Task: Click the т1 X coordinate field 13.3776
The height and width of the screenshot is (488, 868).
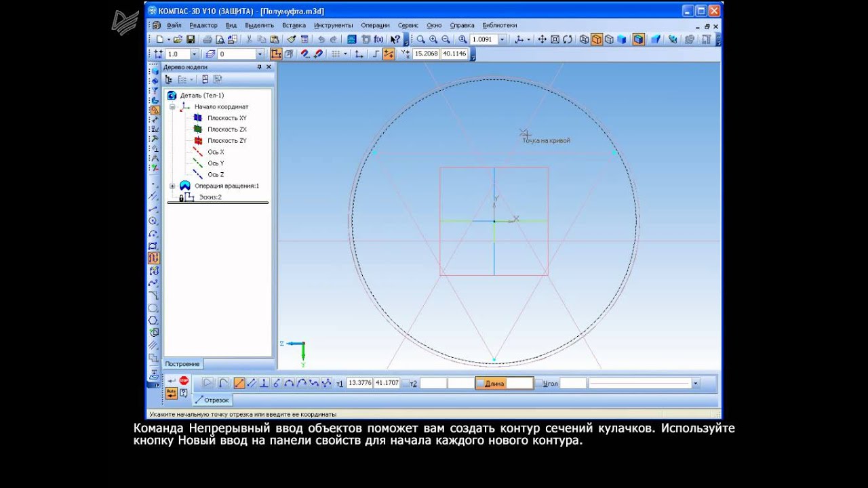Action: coord(359,384)
